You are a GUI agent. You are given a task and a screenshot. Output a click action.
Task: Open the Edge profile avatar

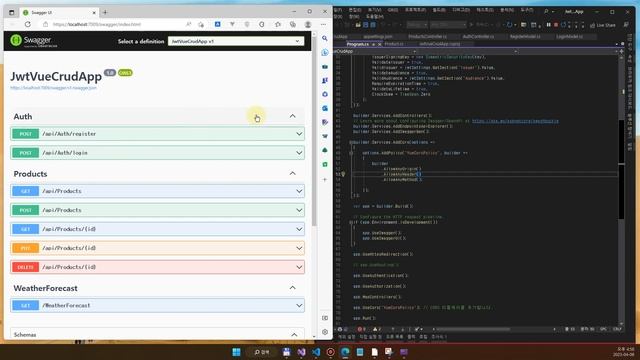coord(308,24)
